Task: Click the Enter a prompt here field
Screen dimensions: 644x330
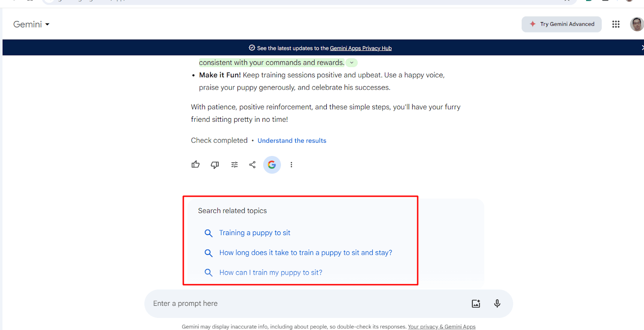Action: click(306, 303)
